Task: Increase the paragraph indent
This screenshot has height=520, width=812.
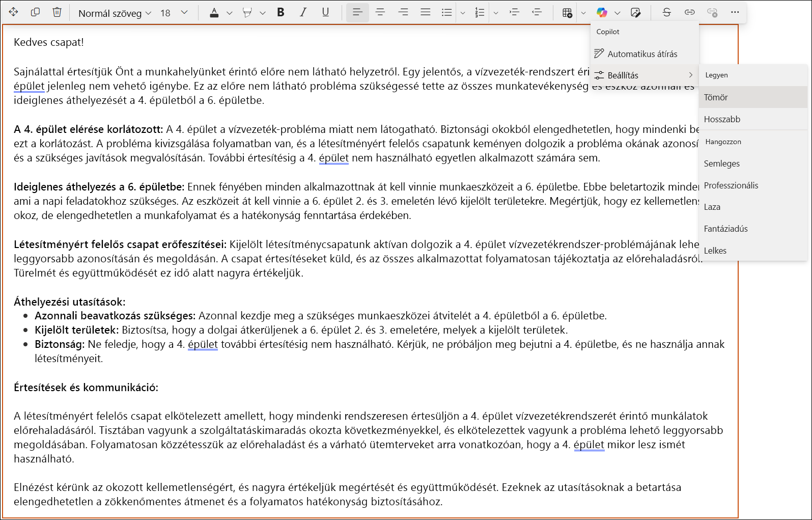Action: click(514, 12)
